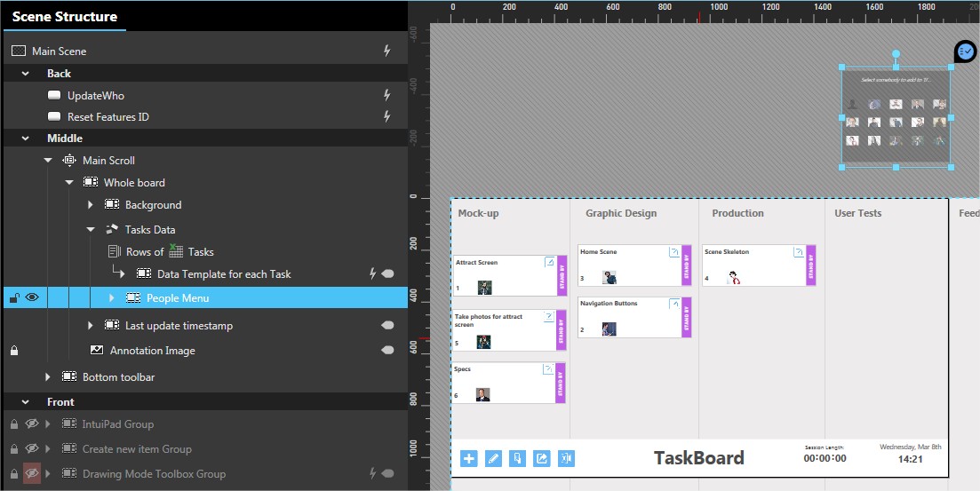Click purple STAND BY strip on Home Scene

[686, 265]
